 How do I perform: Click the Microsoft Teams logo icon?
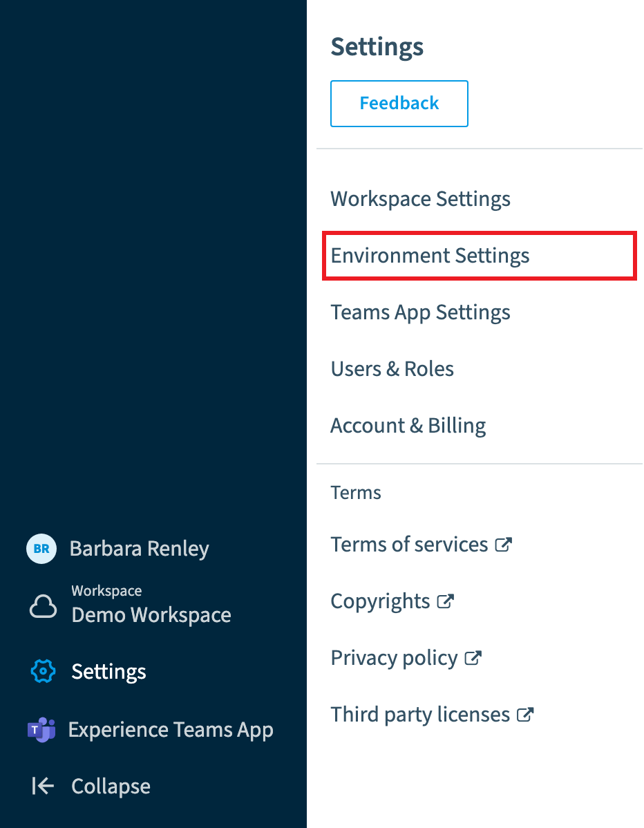(x=41, y=730)
